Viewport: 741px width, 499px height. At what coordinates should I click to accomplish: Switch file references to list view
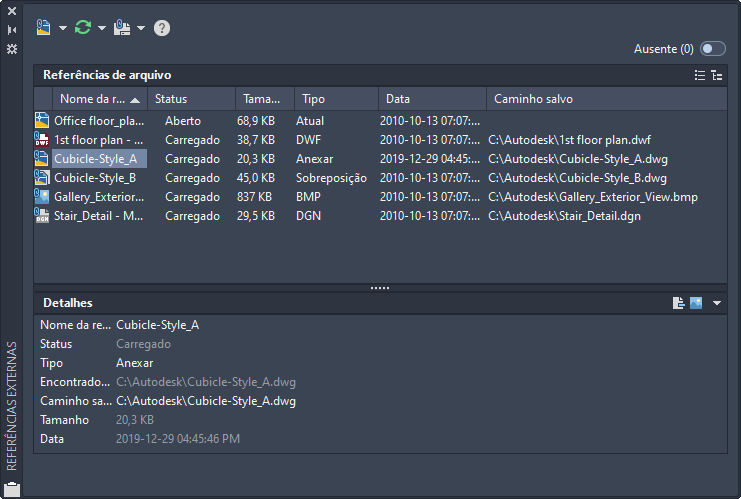(x=700, y=75)
